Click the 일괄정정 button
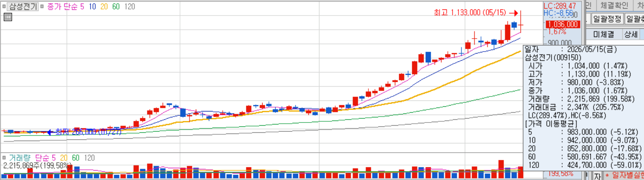The height and width of the screenshot is (180, 644). [x=607, y=19]
